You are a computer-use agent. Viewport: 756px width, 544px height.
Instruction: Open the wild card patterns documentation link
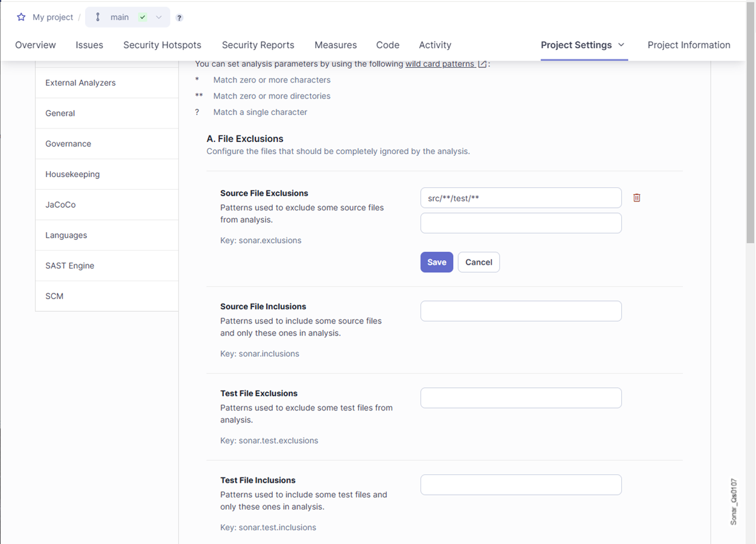tap(442, 63)
